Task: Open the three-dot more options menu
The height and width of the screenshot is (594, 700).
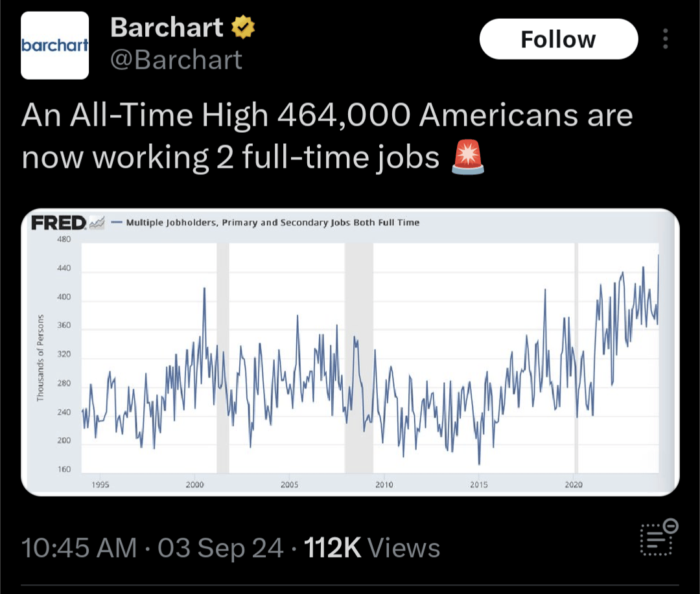Action: (x=665, y=39)
